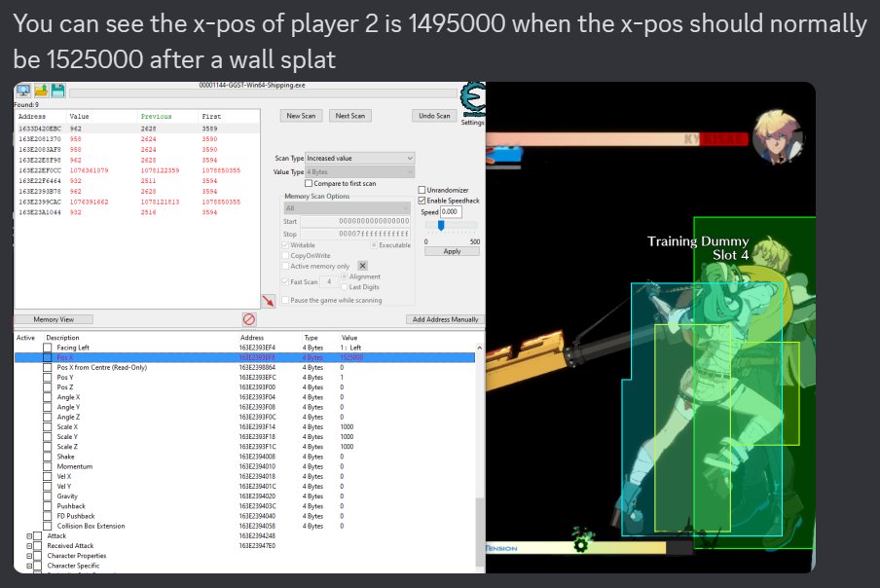Click the Start address field
The width and height of the screenshot is (880, 588).
[355, 221]
